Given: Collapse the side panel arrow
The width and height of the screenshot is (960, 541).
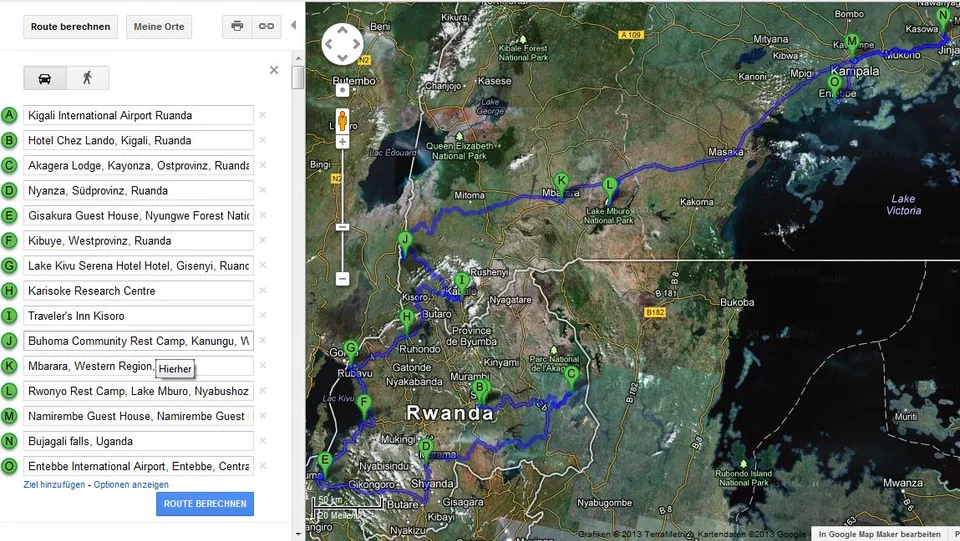Looking at the screenshot, I should (x=293, y=25).
